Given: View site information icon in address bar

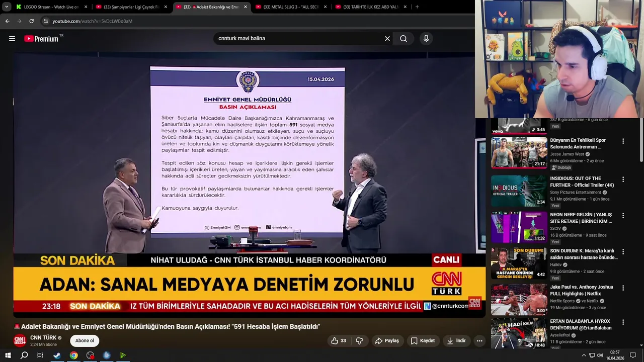Looking at the screenshot, I should coord(46,21).
